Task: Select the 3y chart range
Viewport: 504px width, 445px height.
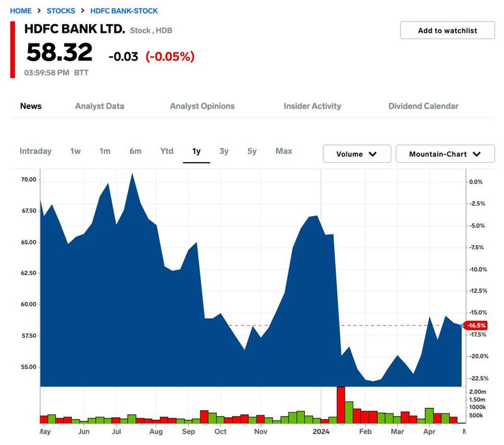Action: pos(224,151)
